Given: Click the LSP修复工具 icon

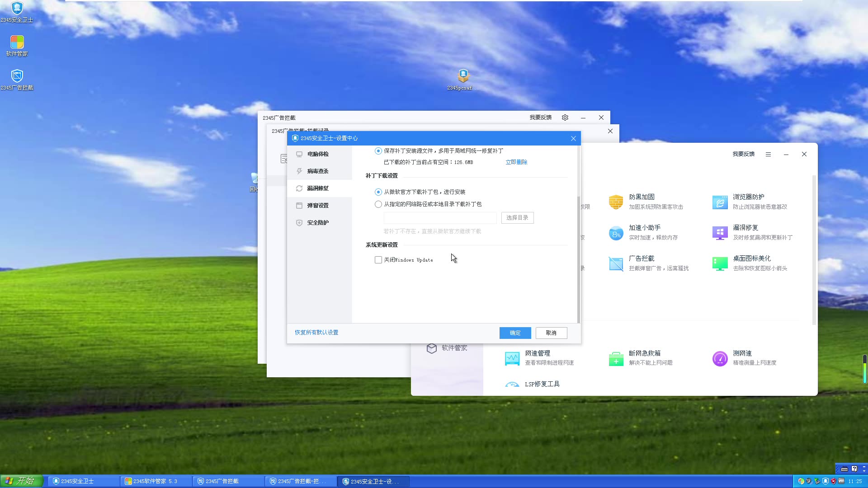Looking at the screenshot, I should (x=512, y=385).
